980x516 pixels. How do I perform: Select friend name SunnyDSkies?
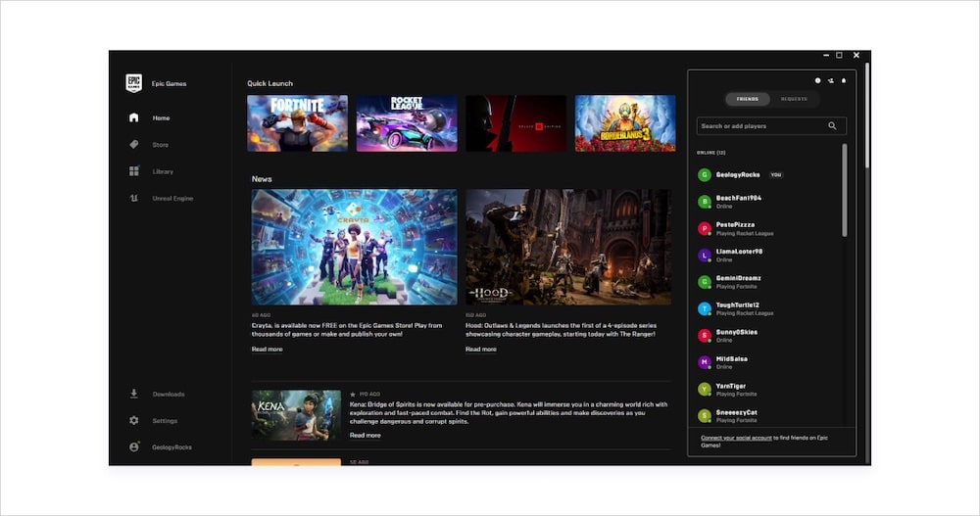coord(736,332)
